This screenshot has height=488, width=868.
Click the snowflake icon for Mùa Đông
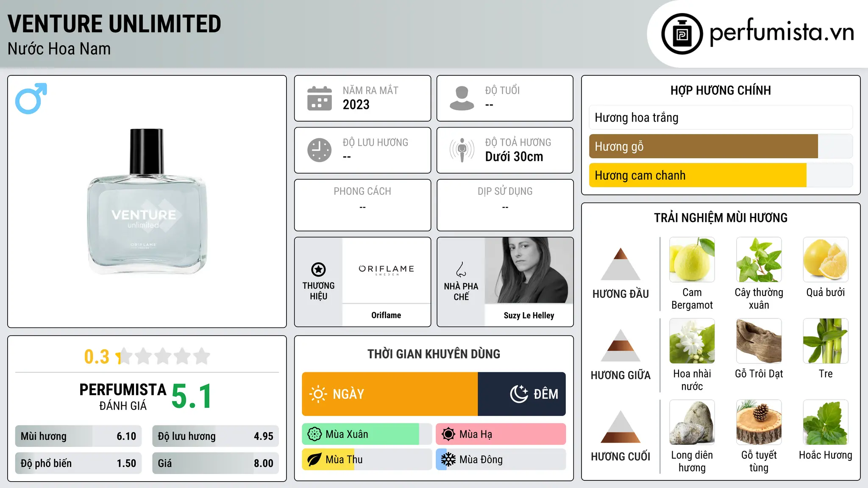coord(448,460)
